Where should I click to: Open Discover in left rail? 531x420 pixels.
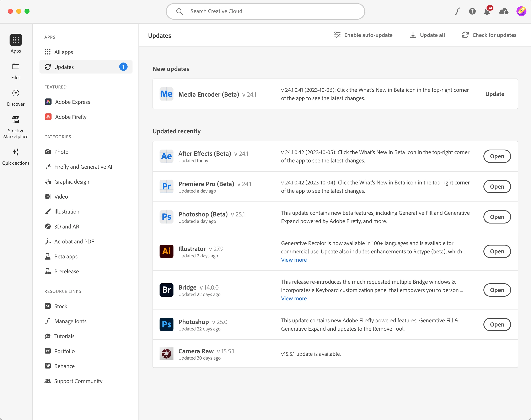point(16,97)
